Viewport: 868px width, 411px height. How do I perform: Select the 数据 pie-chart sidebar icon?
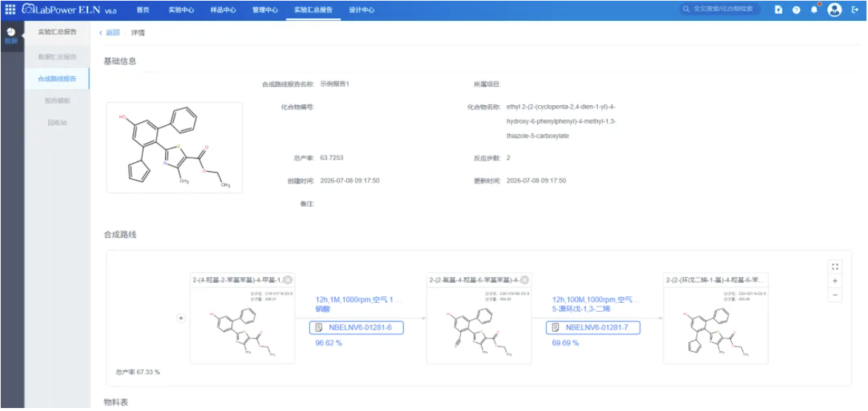click(11, 36)
